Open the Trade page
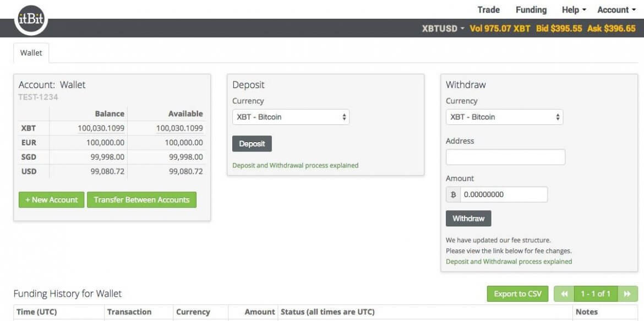 click(x=488, y=9)
